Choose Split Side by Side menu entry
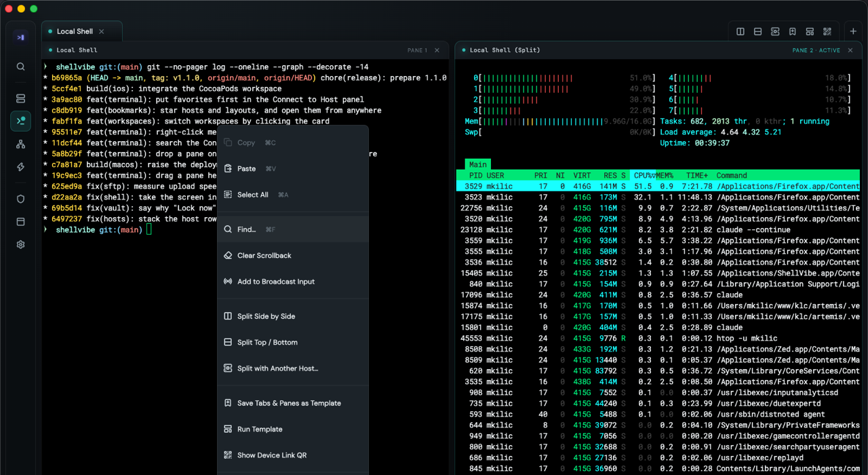 (x=293, y=316)
